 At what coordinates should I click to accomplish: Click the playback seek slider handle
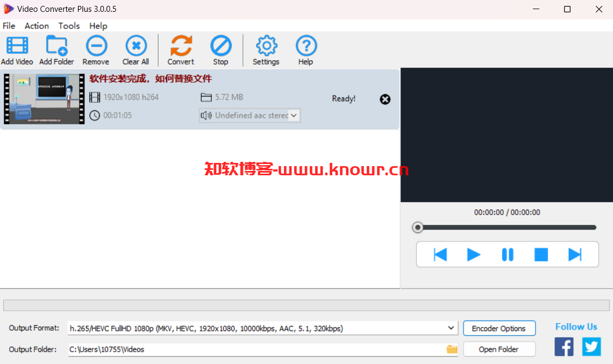pos(417,227)
